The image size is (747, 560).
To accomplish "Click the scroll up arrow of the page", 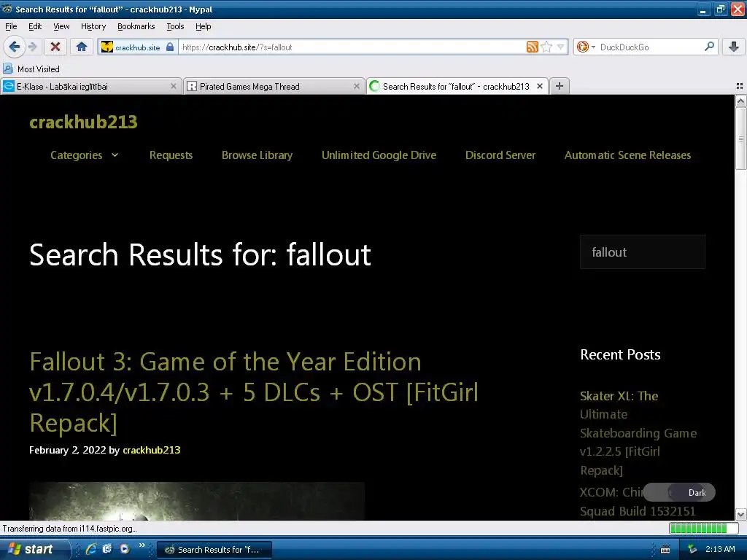I will 740,101.
